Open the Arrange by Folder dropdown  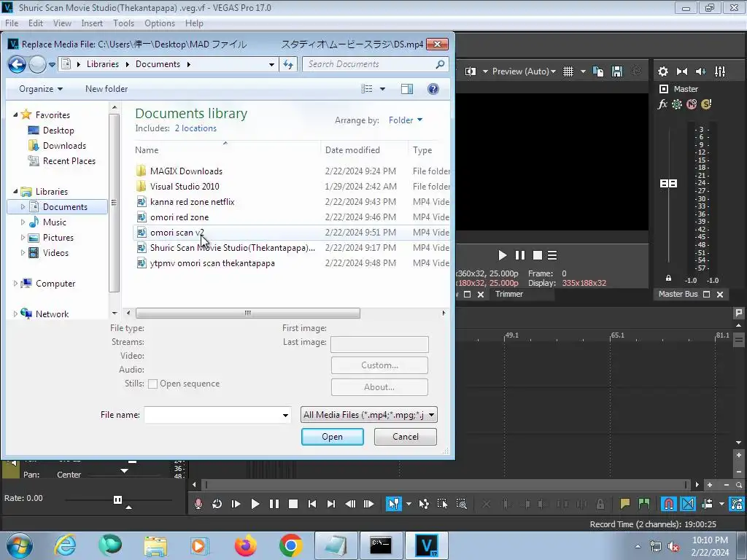pyautogui.click(x=406, y=120)
